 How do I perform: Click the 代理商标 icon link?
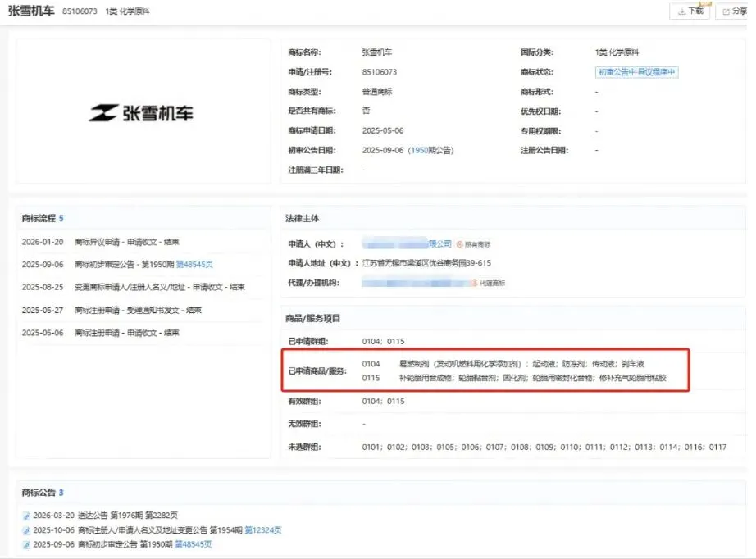(x=488, y=283)
